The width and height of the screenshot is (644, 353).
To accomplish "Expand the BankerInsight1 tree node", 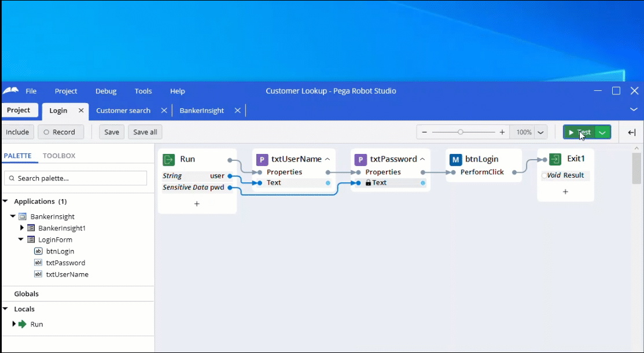I will (22, 227).
